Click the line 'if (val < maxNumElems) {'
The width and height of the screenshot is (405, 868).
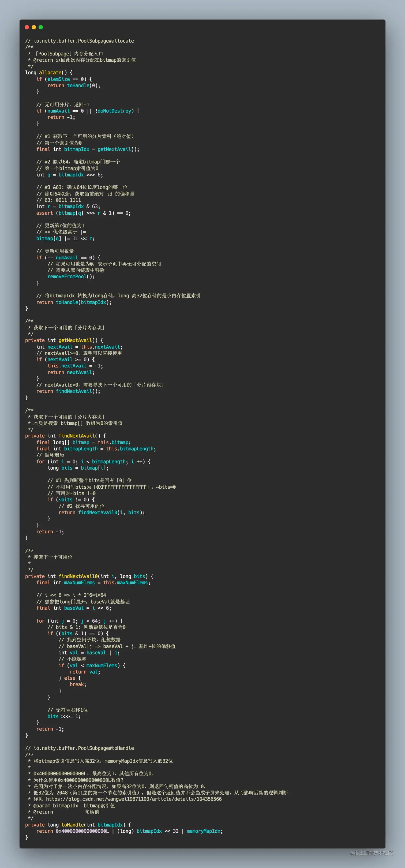click(x=92, y=665)
